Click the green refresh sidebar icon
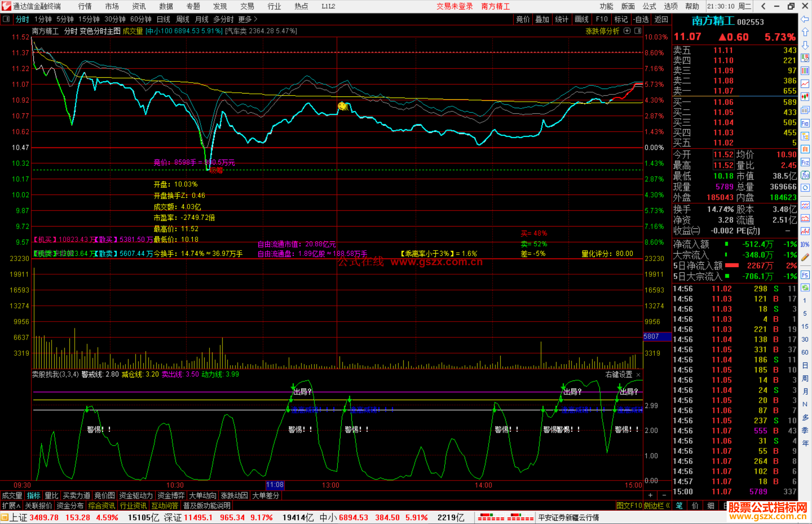 805,287
